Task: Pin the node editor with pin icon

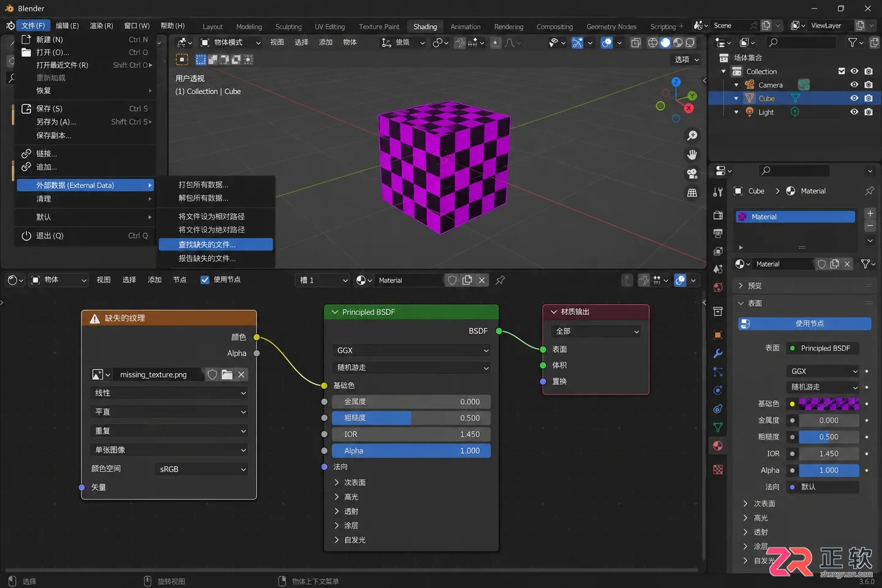Action: tap(500, 280)
